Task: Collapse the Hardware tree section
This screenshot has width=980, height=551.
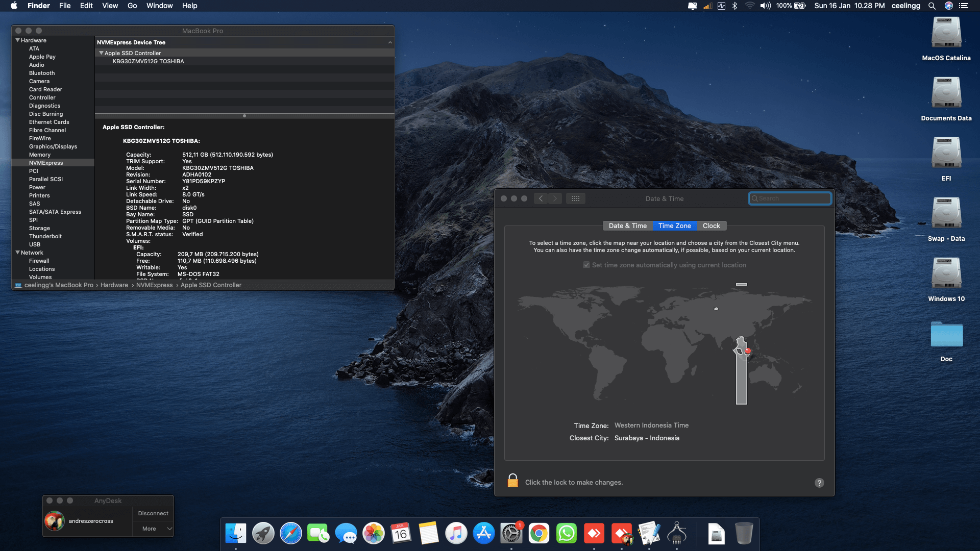Action: tap(18, 40)
